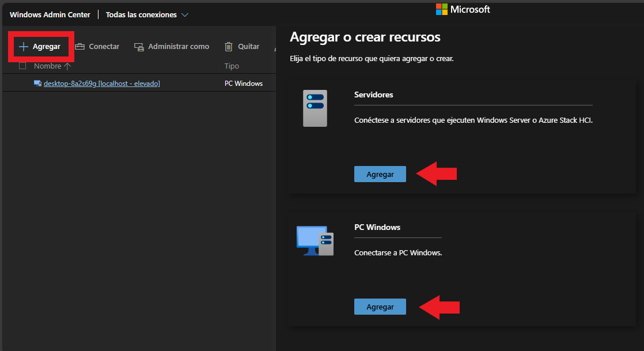This screenshot has height=351, width=644.
Task: Click Agregar button under PC Windows
Action: tap(380, 307)
